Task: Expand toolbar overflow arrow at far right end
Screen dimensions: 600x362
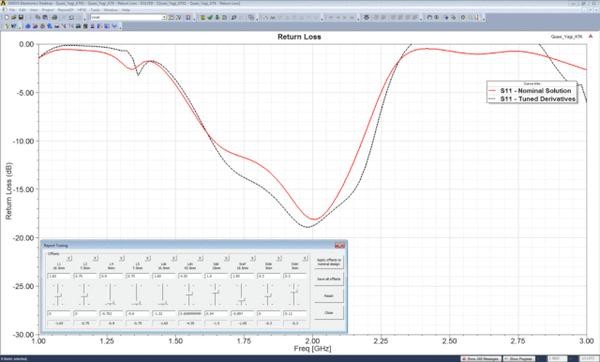Action: click(484, 18)
